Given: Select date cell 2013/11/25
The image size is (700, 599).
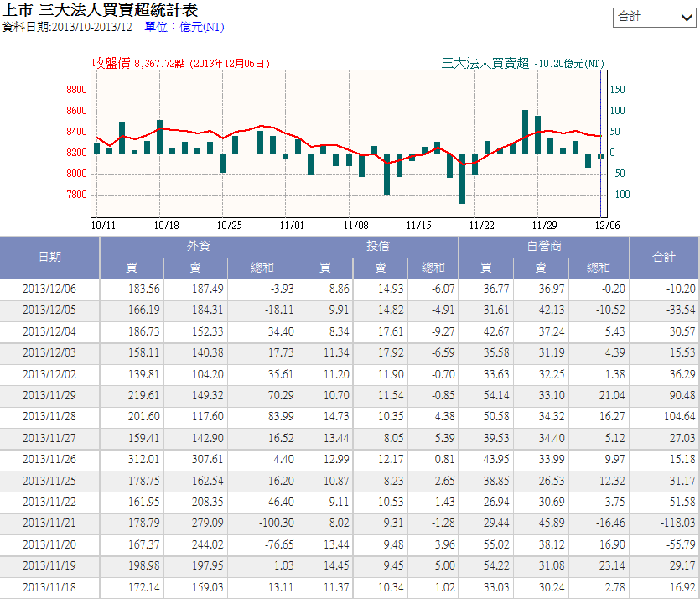Looking at the screenshot, I should pyautogui.click(x=49, y=481).
